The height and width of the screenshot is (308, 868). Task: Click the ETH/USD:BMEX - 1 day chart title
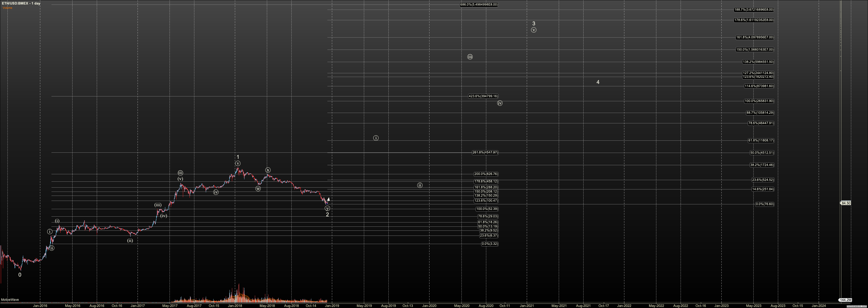coord(21,3)
